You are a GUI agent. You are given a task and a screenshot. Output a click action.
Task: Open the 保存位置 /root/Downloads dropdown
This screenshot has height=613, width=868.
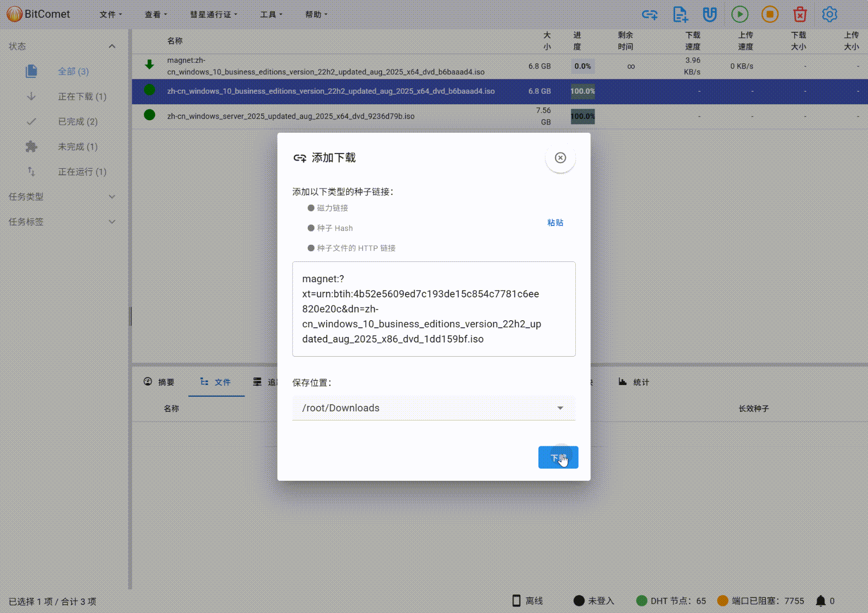coord(560,408)
